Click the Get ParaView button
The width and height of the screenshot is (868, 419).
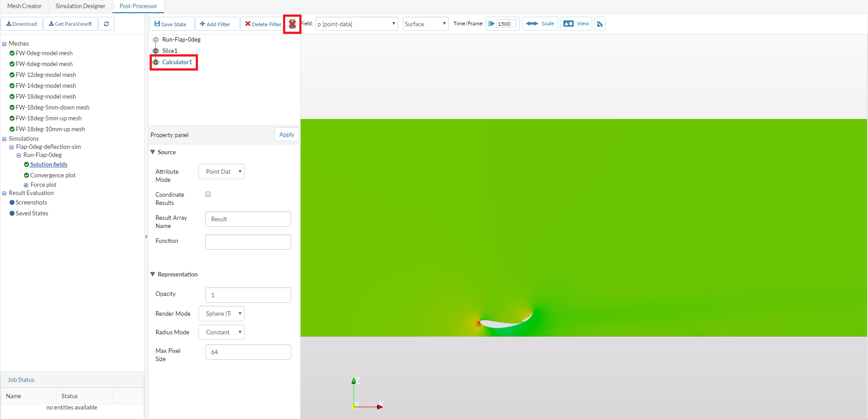[x=70, y=24]
